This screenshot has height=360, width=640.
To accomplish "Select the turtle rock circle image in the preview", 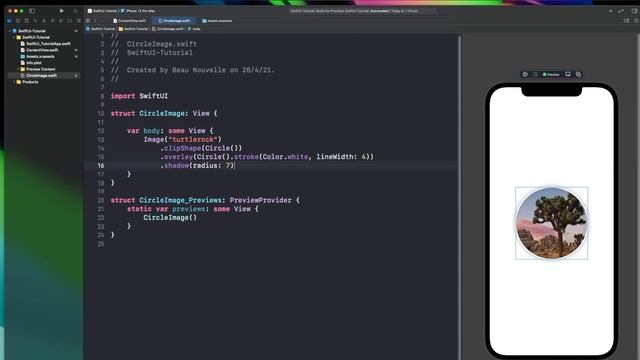I will click(x=551, y=223).
